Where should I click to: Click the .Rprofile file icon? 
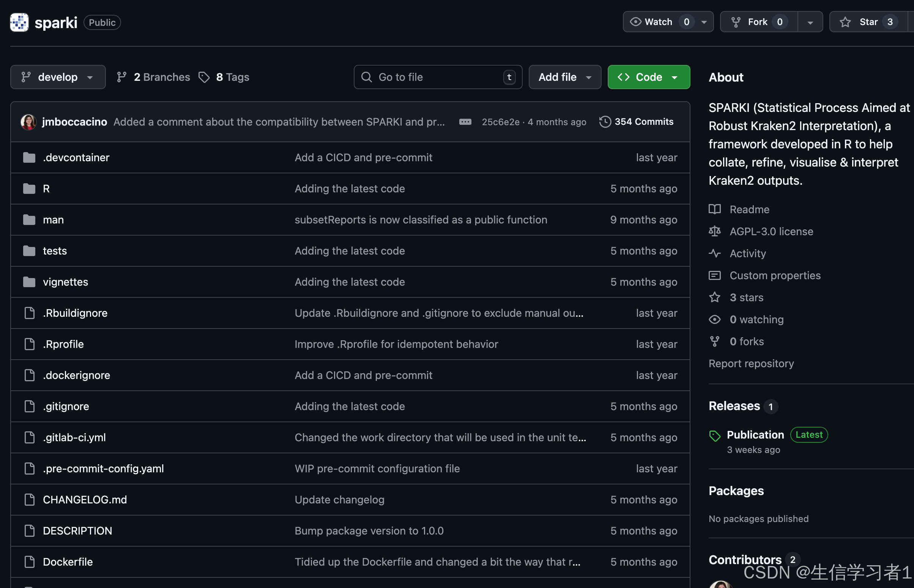tap(29, 344)
